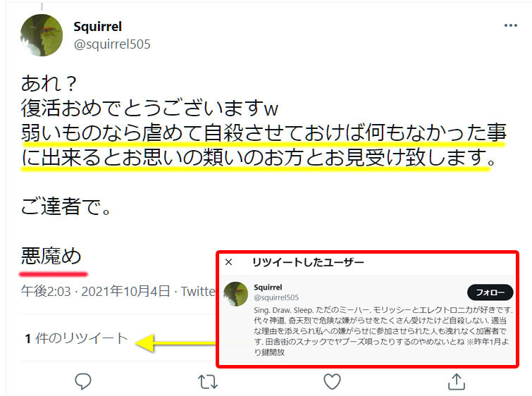Click the リツイートしたユーザー popup title

click(308, 262)
